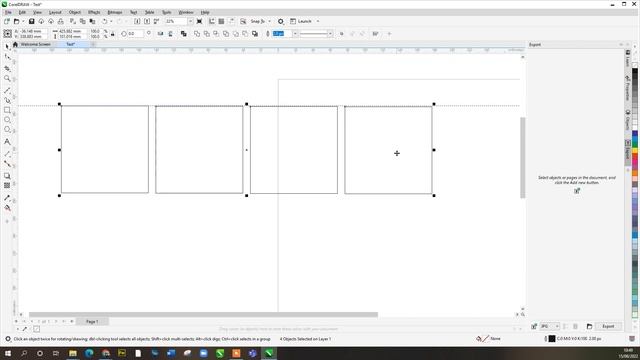Open the Layout menu
The image size is (640, 360).
(55, 12)
